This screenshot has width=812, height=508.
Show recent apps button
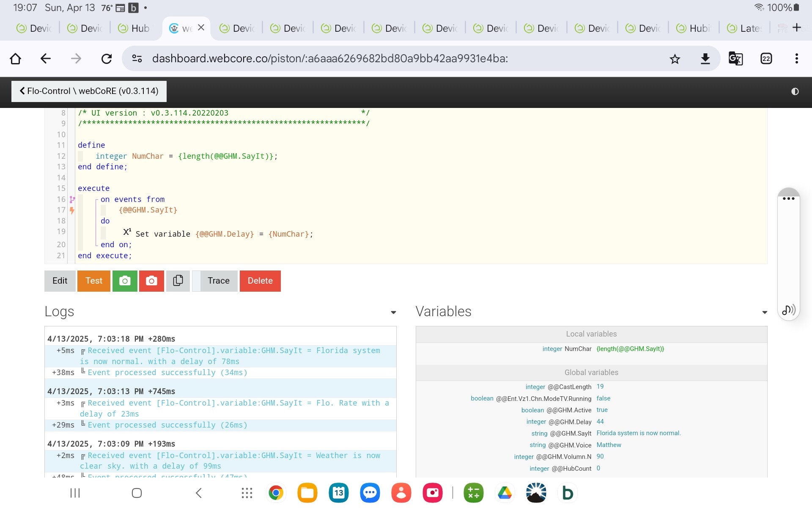coord(75,493)
